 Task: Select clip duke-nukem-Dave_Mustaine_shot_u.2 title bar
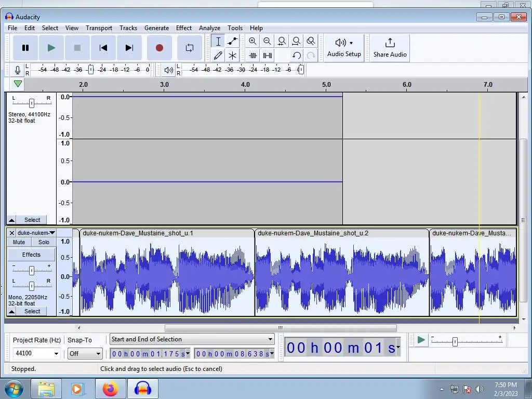click(342, 233)
